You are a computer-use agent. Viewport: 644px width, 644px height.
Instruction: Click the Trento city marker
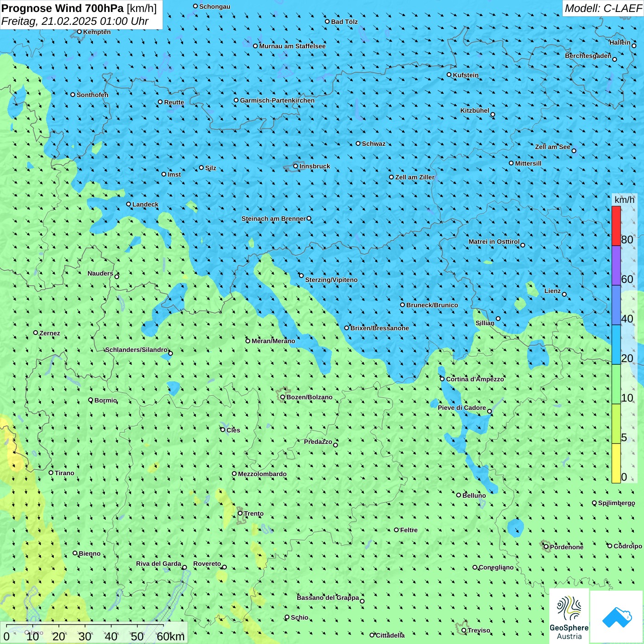[240, 513]
